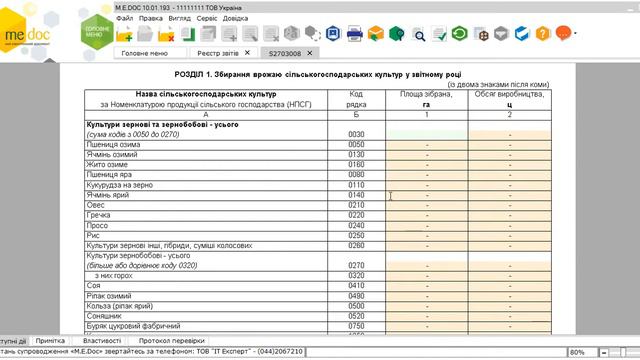Close the Реєстр звітів tab
Viewport: 640px width, 360px height.
coord(247,53)
